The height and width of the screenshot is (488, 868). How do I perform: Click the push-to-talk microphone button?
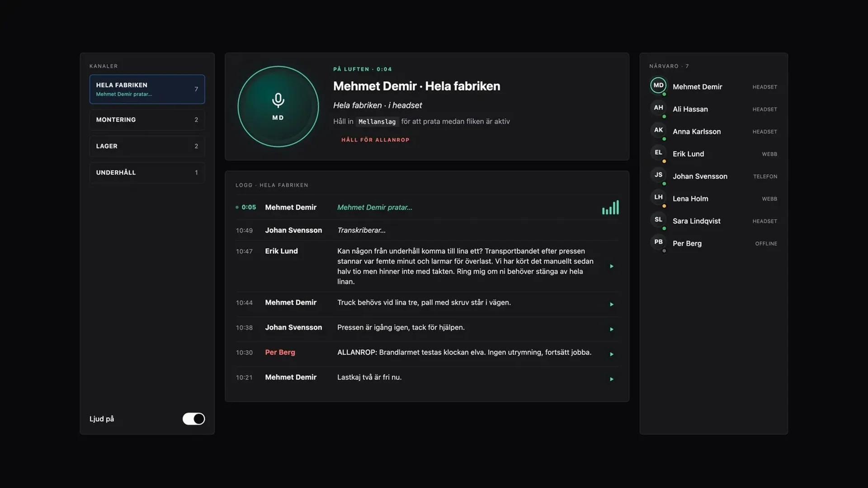point(278,107)
